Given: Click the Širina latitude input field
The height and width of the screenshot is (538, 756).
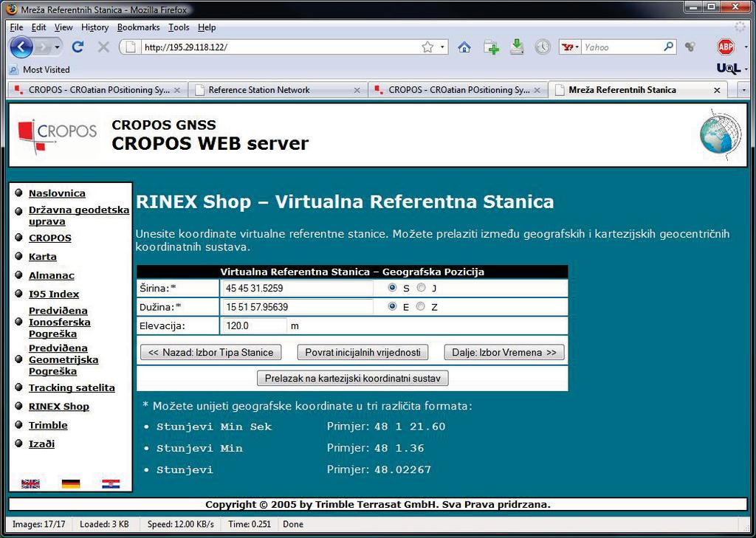Looking at the screenshot, I should [298, 289].
